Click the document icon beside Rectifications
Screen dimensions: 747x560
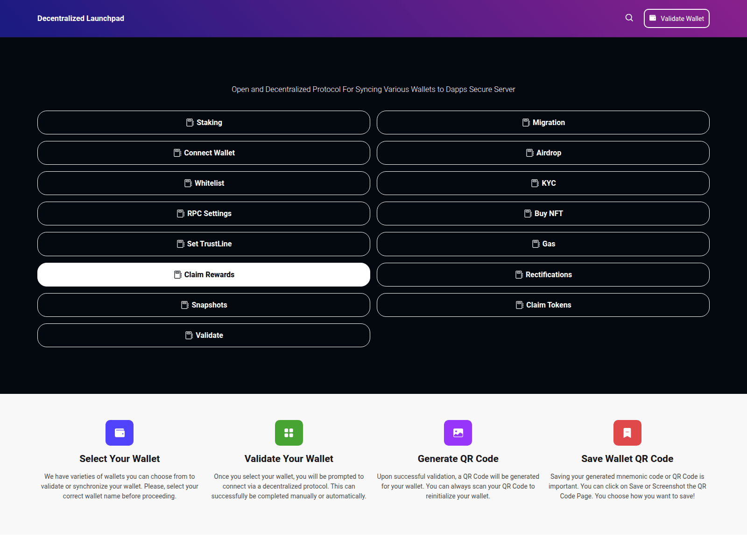(x=519, y=274)
